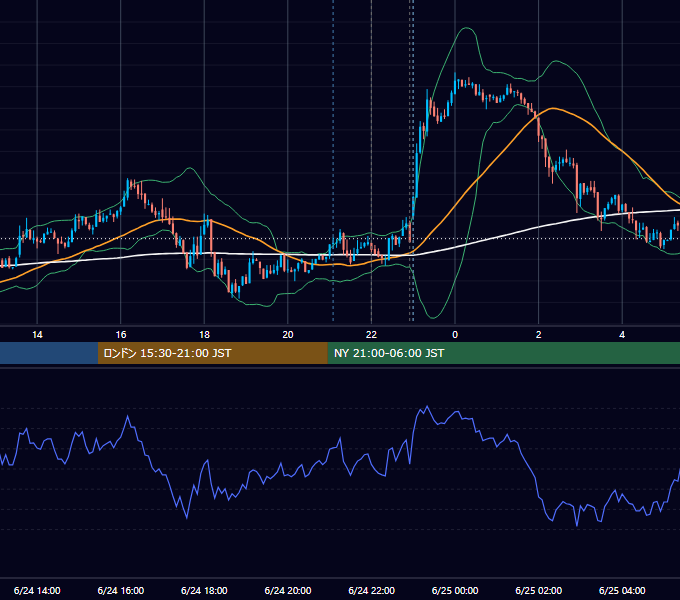This screenshot has height=600, width=680.
Task: Click the 16 hour label on price chart axis
Action: 121,335
